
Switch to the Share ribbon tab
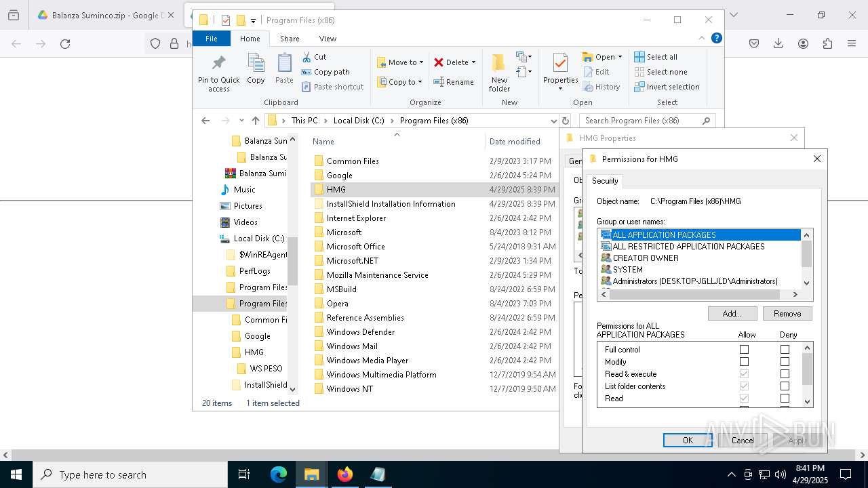point(290,39)
